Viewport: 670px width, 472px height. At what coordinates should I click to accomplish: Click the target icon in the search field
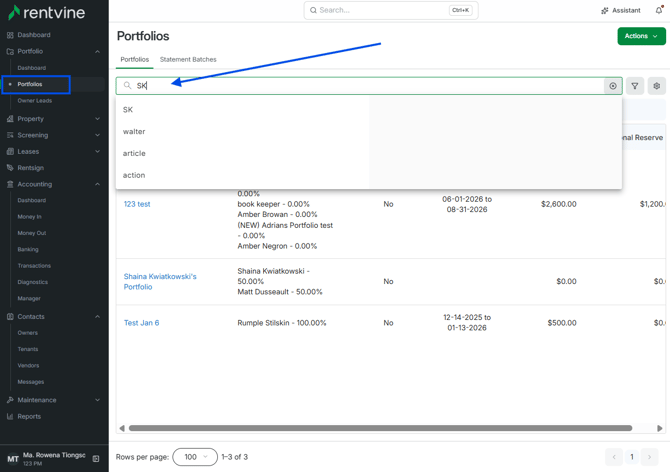[x=613, y=86]
